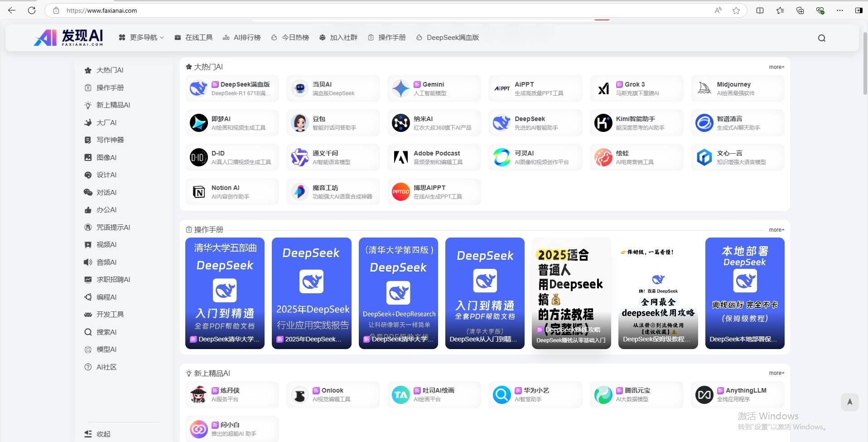Click the 豆包 avatar icon

pyautogui.click(x=299, y=123)
